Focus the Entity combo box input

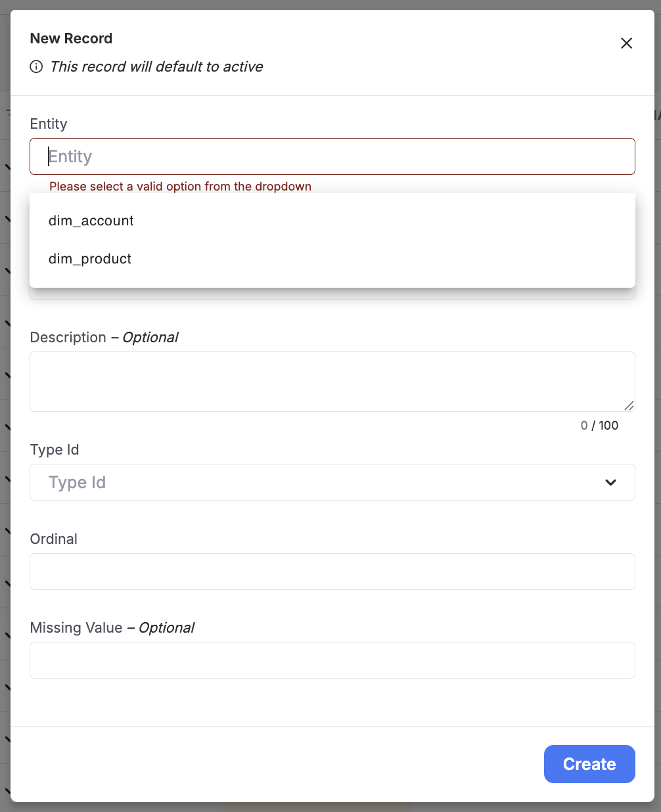click(332, 156)
